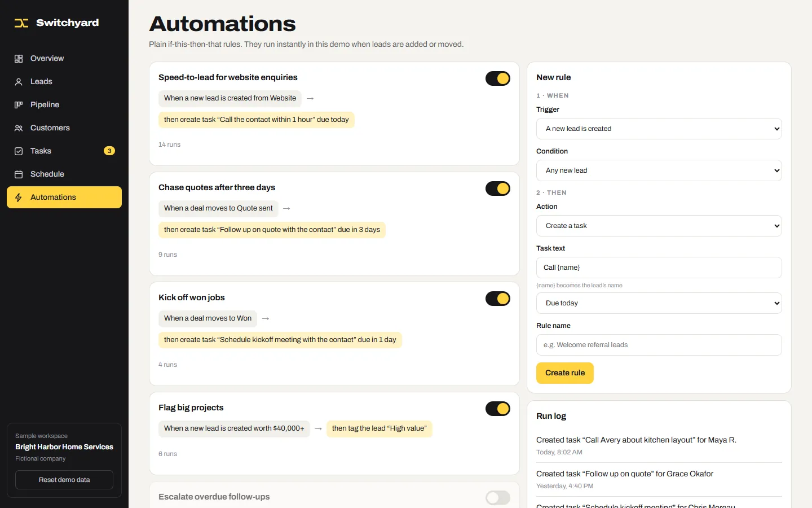The image size is (812, 508).
Task: Click the Switchyard logo icon
Action: [x=21, y=23]
